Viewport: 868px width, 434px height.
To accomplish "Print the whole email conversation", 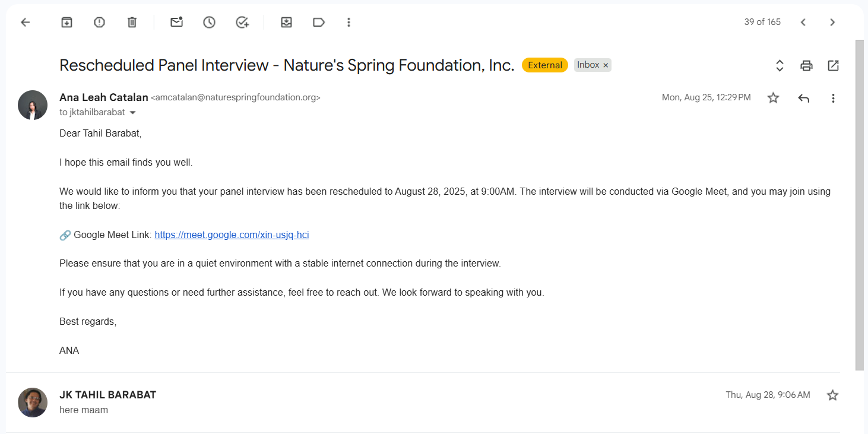I will click(x=806, y=65).
